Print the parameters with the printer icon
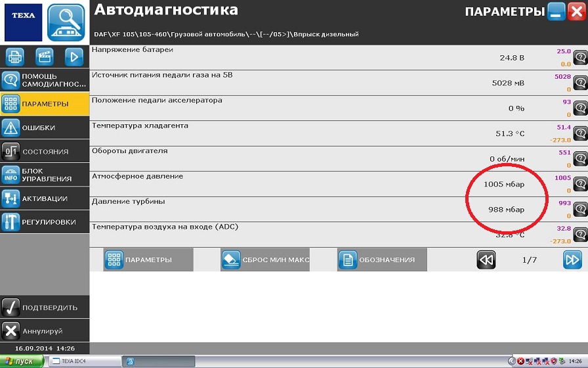Image resolution: width=588 pixels, height=368 pixels. (x=15, y=57)
